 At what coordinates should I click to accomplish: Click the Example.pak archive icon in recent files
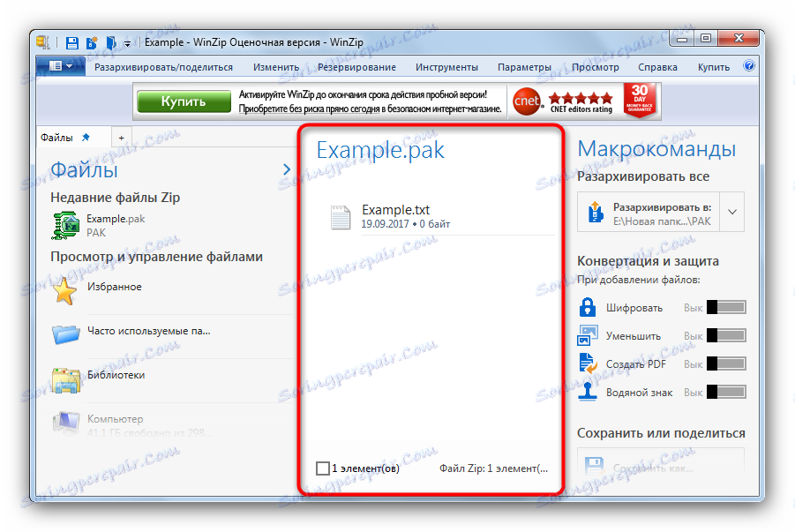(x=66, y=225)
